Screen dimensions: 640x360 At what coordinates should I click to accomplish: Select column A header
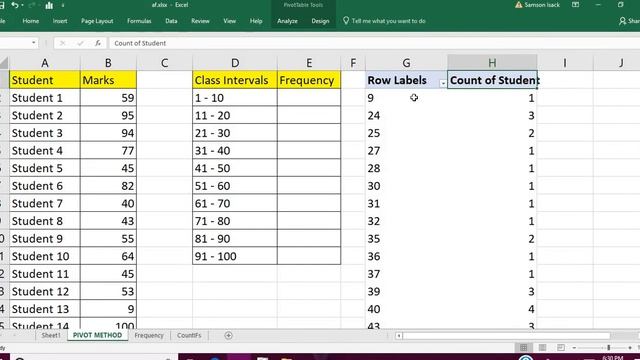point(44,63)
